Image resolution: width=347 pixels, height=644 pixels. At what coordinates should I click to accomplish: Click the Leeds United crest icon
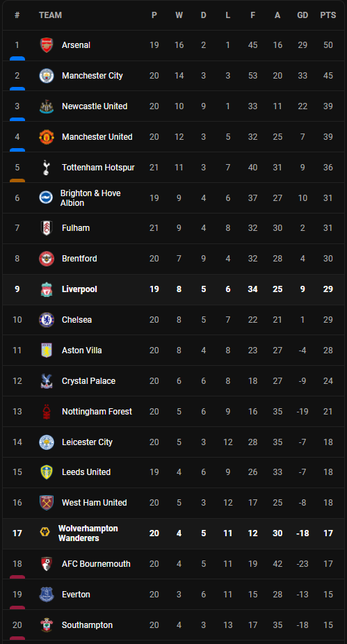pos(47,472)
